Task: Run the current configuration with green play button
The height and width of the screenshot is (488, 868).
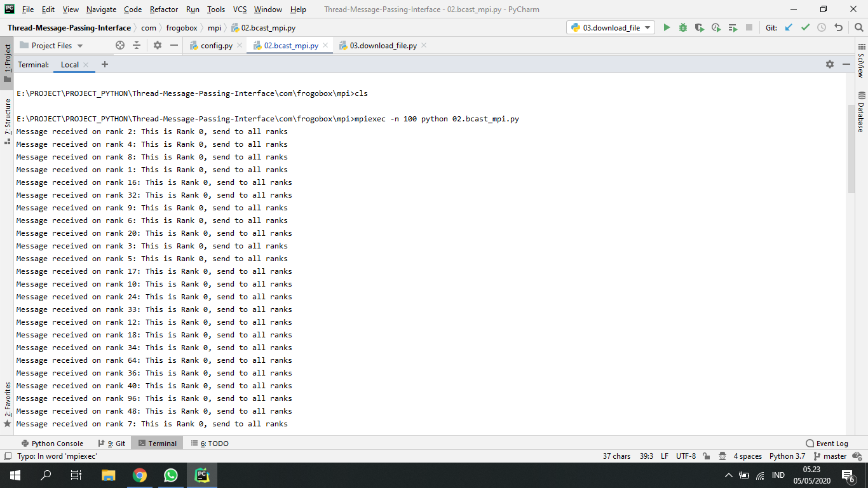Action: [x=667, y=27]
